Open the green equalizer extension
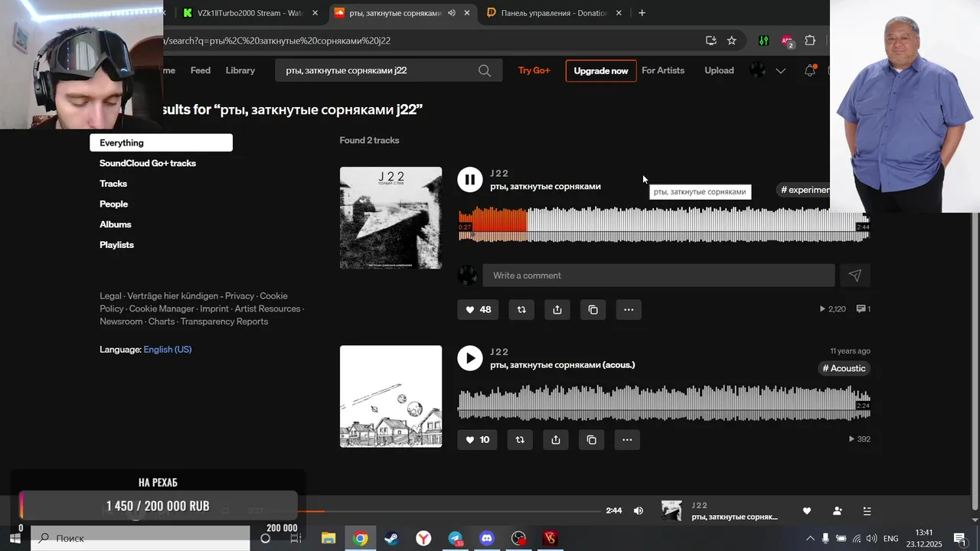 click(x=763, y=41)
